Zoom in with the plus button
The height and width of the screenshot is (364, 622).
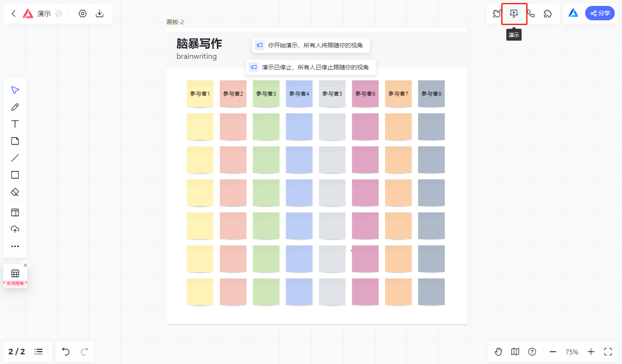[591, 352]
